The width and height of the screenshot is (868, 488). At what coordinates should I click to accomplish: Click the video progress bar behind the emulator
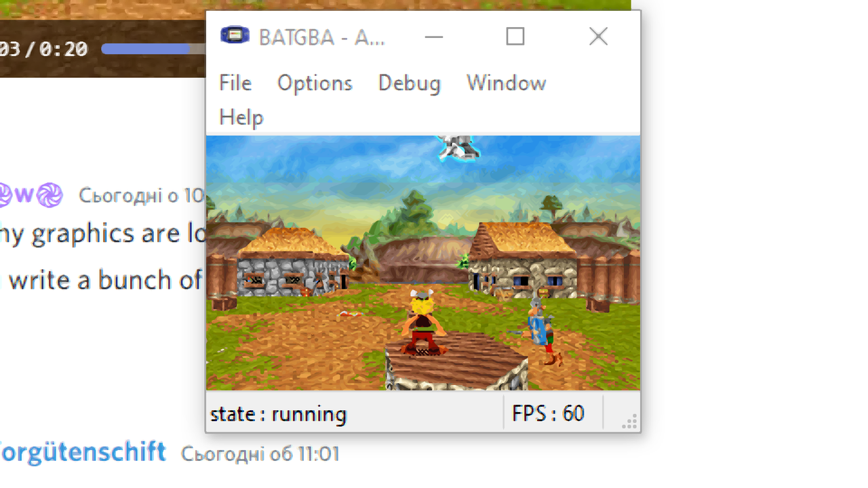(x=153, y=49)
